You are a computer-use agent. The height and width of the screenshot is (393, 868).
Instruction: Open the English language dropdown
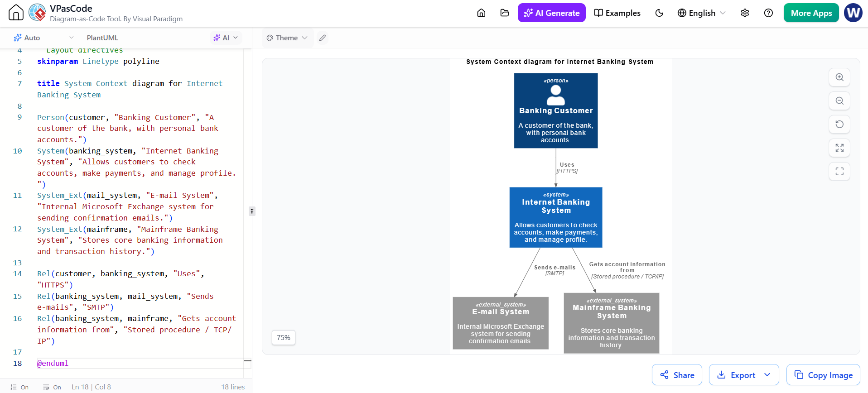[x=701, y=13]
